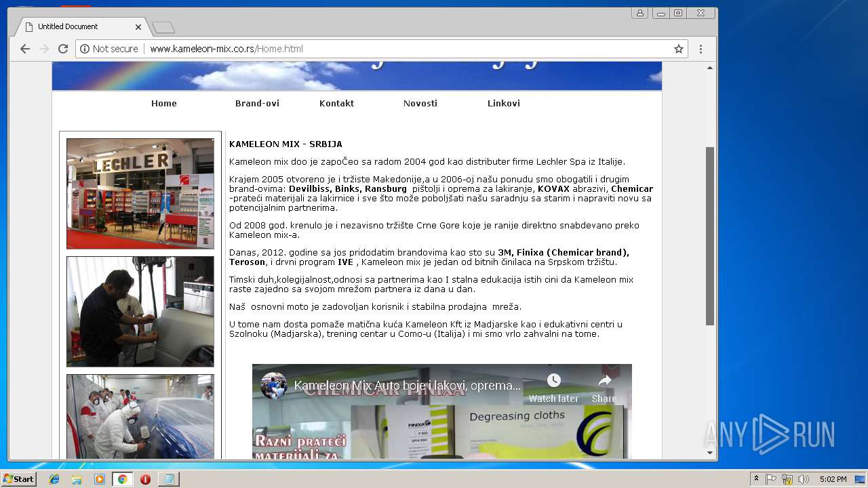Open the Brand-ovi menu link
The height and width of the screenshot is (488, 868).
click(257, 104)
